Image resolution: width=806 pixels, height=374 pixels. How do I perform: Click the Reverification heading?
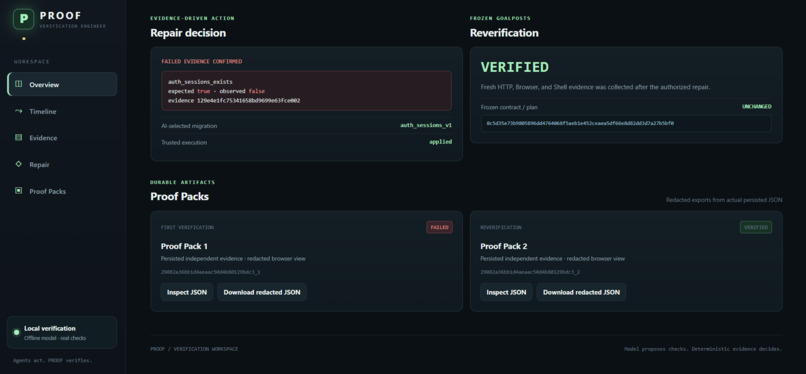pyautogui.click(x=504, y=33)
